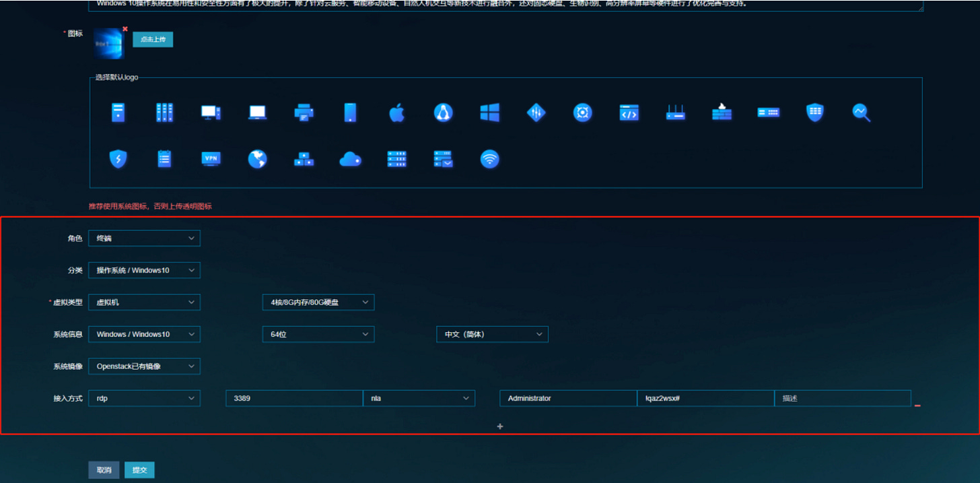The height and width of the screenshot is (483, 980).
Task: Select the printer logo
Action: pyautogui.click(x=304, y=112)
